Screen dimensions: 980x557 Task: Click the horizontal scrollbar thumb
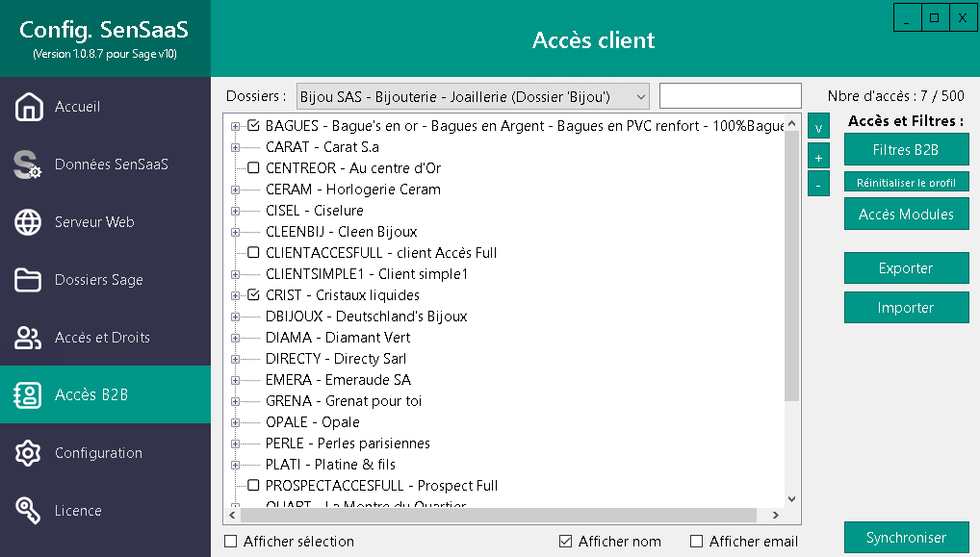(x=498, y=516)
